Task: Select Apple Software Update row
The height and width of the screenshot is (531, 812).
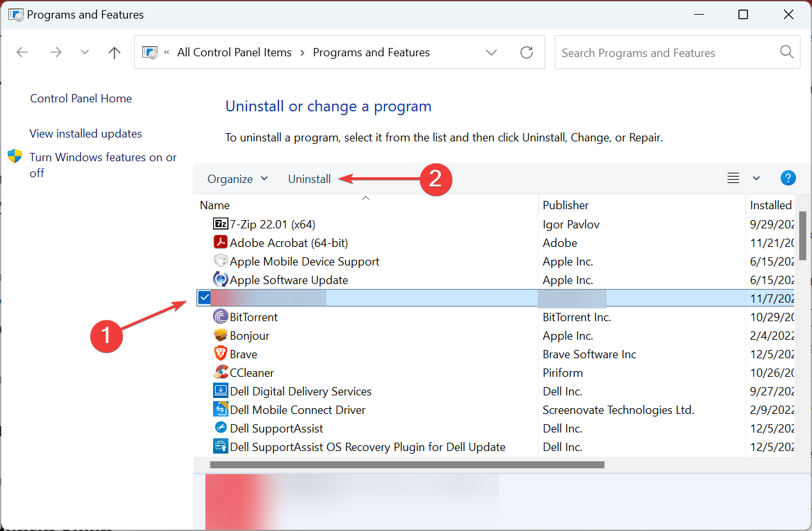Action: [x=495, y=280]
